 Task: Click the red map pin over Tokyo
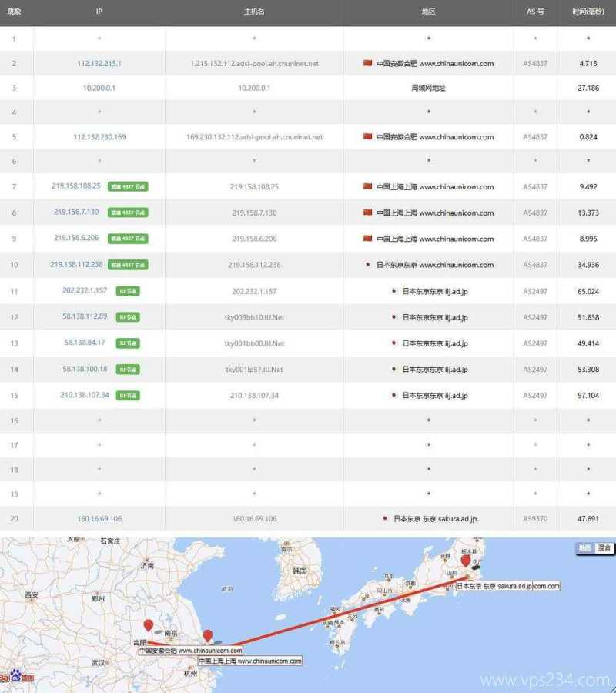[465, 561]
